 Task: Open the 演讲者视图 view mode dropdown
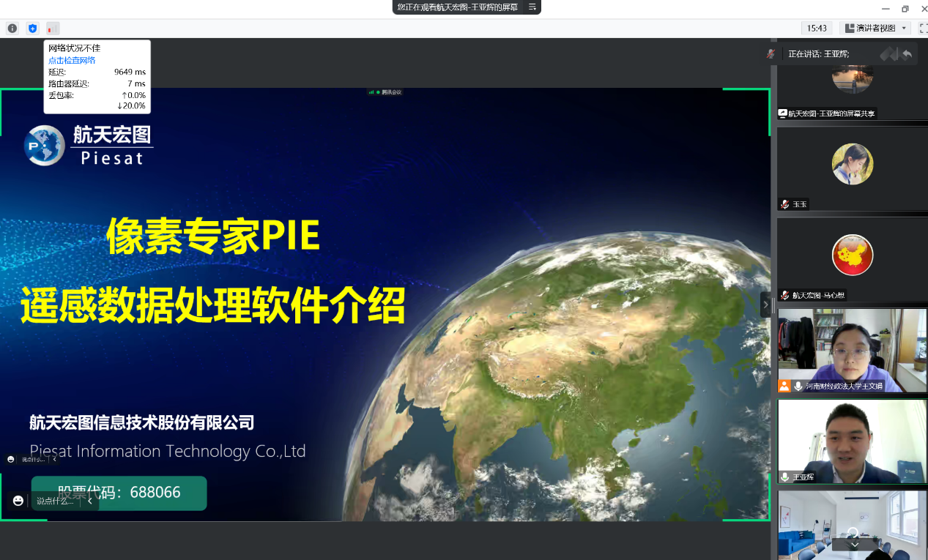click(876, 29)
